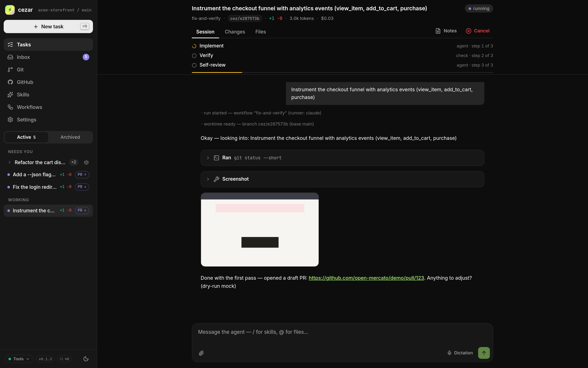Viewport: 588px width, 368px height.
Task: Open PR link for Add a --json flag
Action: [x=82, y=174]
